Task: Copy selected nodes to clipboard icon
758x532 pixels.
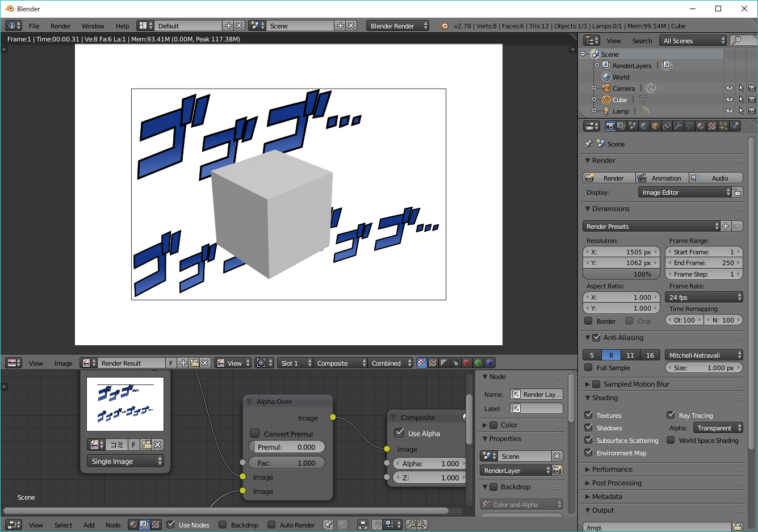Action: (411, 525)
